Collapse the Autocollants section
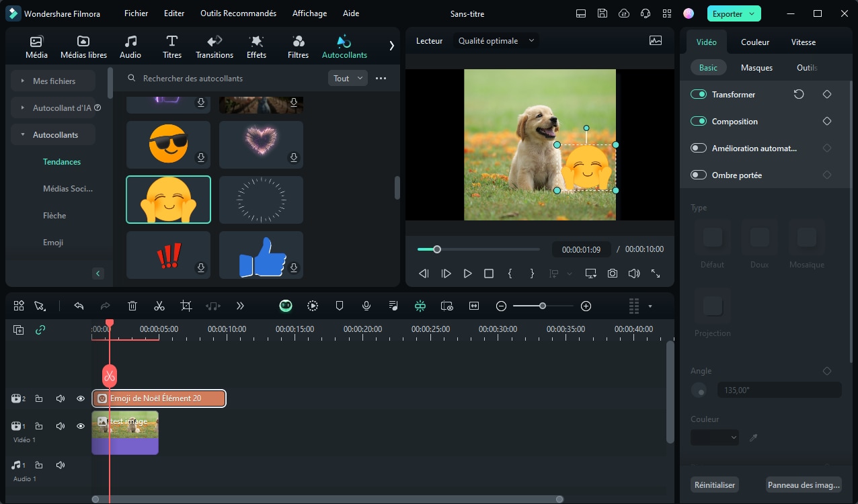 click(53, 134)
